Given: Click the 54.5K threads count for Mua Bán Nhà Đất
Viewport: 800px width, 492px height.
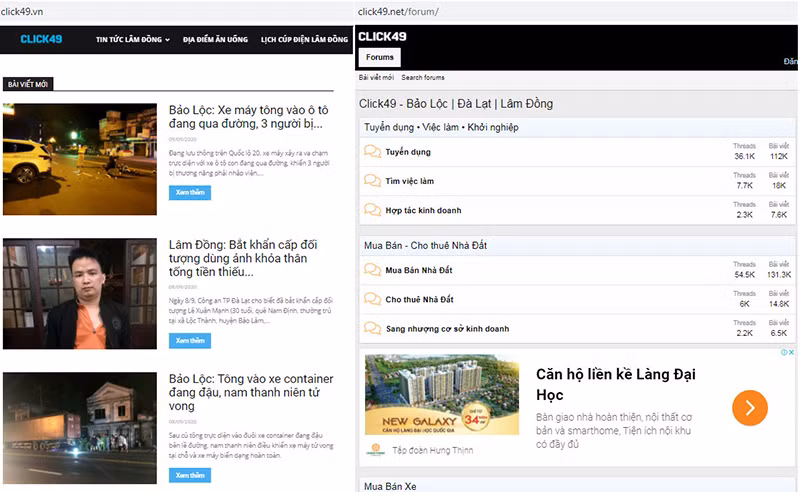Looking at the screenshot, I should point(744,275).
